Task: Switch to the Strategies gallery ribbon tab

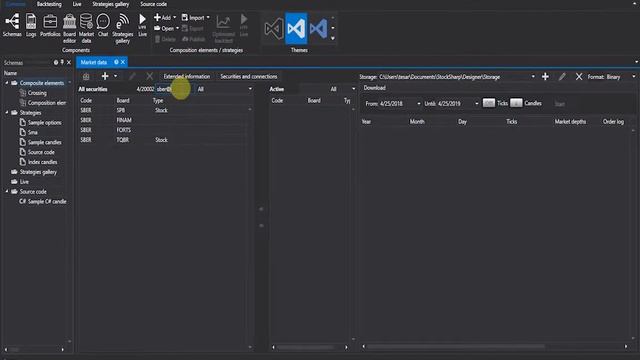Action: [111, 4]
